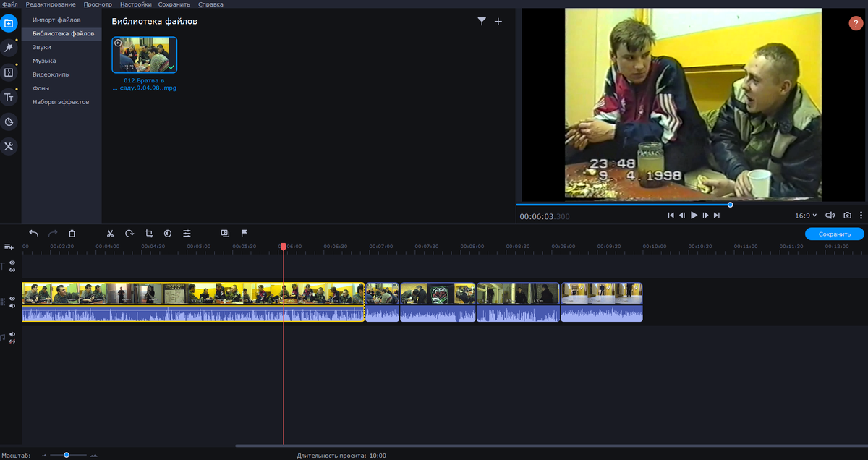This screenshot has height=460, width=868.
Task: Zoom out timeline with small mountain icon
Action: (44, 456)
